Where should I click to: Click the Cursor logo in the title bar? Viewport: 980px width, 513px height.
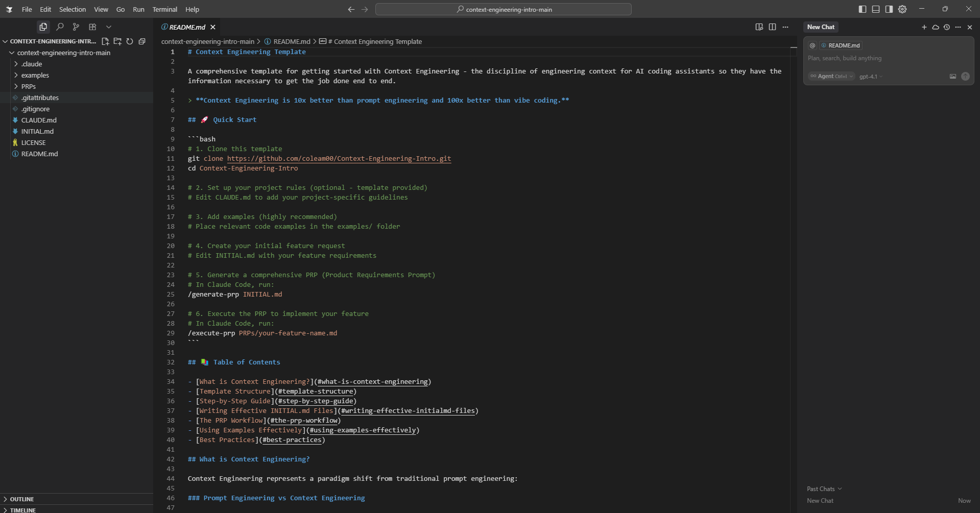(9, 9)
